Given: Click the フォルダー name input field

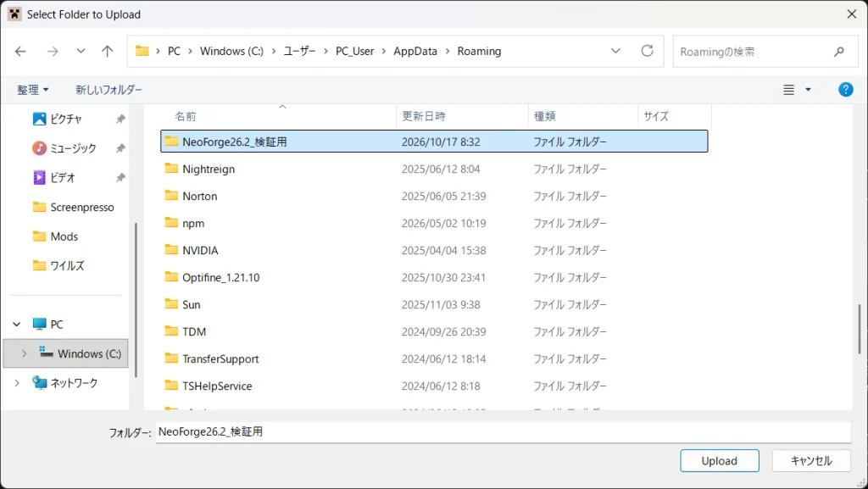Looking at the screenshot, I should [504, 432].
